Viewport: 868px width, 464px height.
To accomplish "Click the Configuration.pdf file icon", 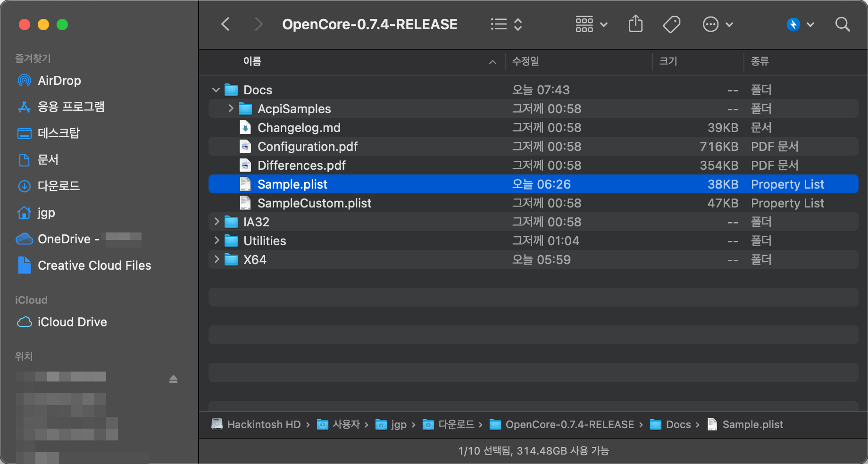I will point(245,146).
